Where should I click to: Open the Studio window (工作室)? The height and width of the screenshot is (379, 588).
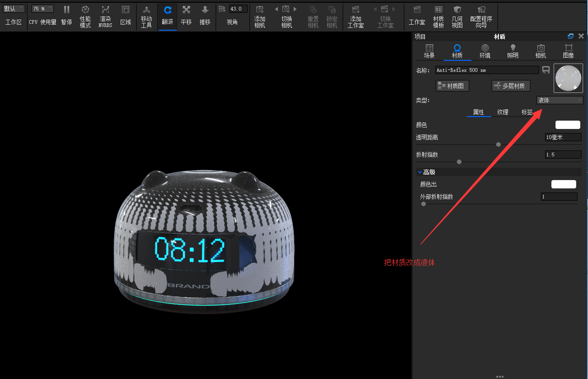[x=417, y=16]
